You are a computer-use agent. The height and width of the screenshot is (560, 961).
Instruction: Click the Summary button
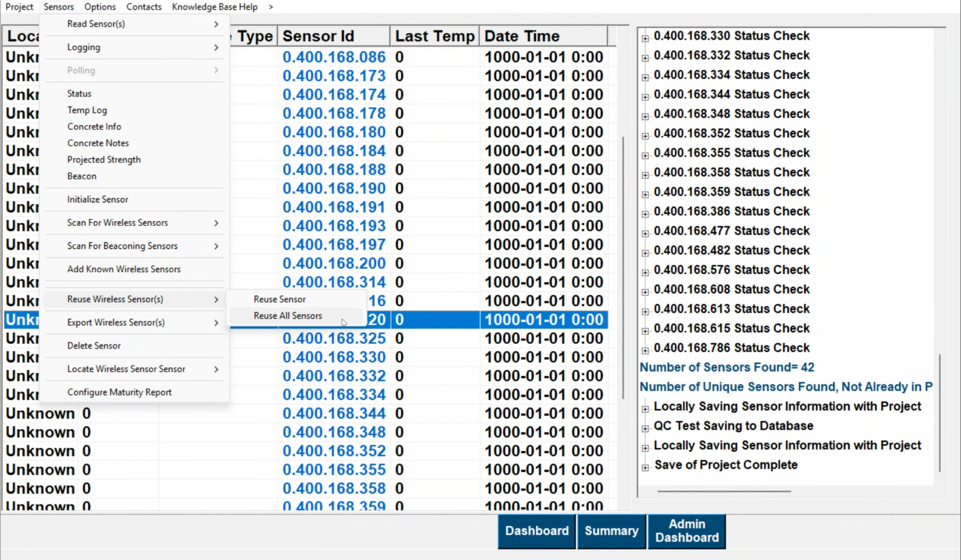pyautogui.click(x=611, y=531)
